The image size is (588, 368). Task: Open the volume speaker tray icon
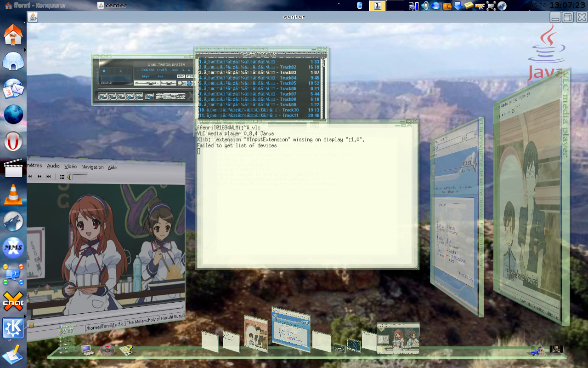(425, 6)
